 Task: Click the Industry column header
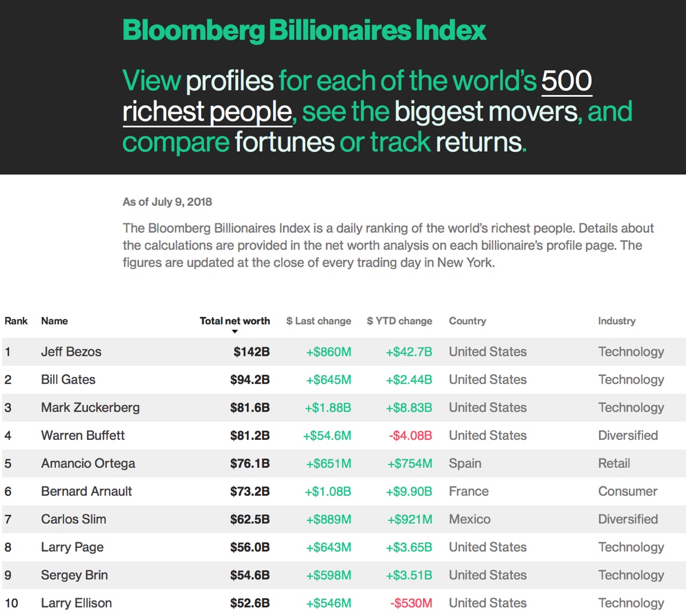616,321
